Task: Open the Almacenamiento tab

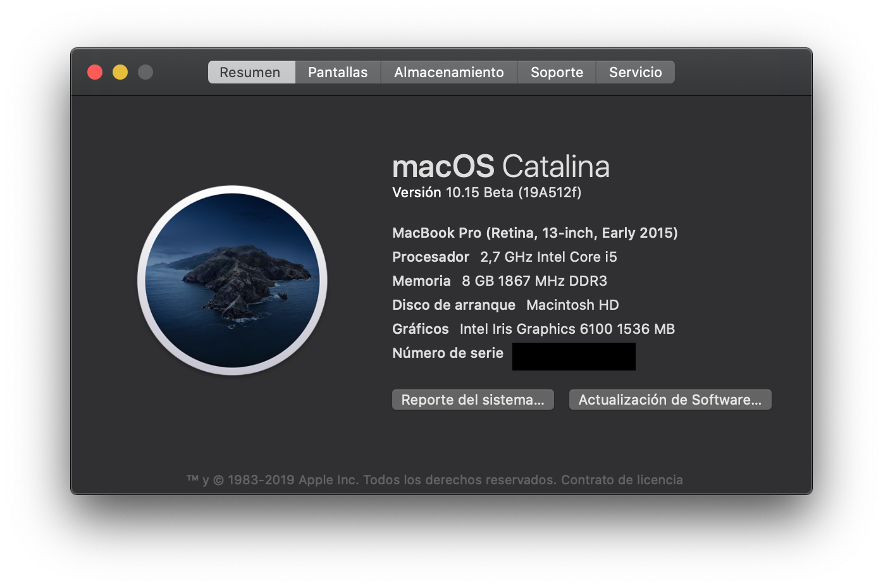Action: pos(448,72)
